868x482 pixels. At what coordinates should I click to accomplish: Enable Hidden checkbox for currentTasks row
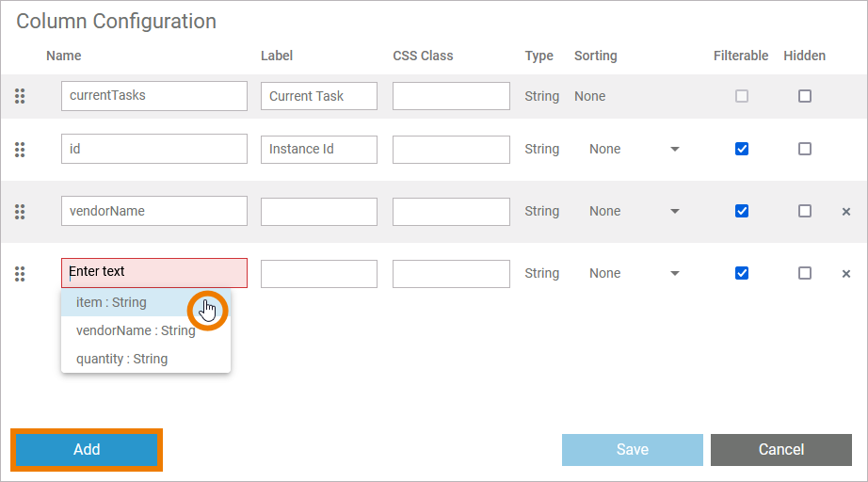click(x=805, y=96)
